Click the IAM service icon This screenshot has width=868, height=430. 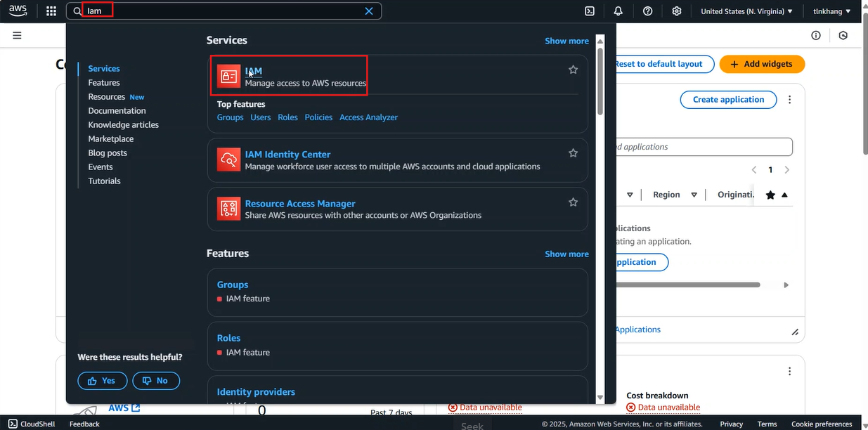(228, 77)
